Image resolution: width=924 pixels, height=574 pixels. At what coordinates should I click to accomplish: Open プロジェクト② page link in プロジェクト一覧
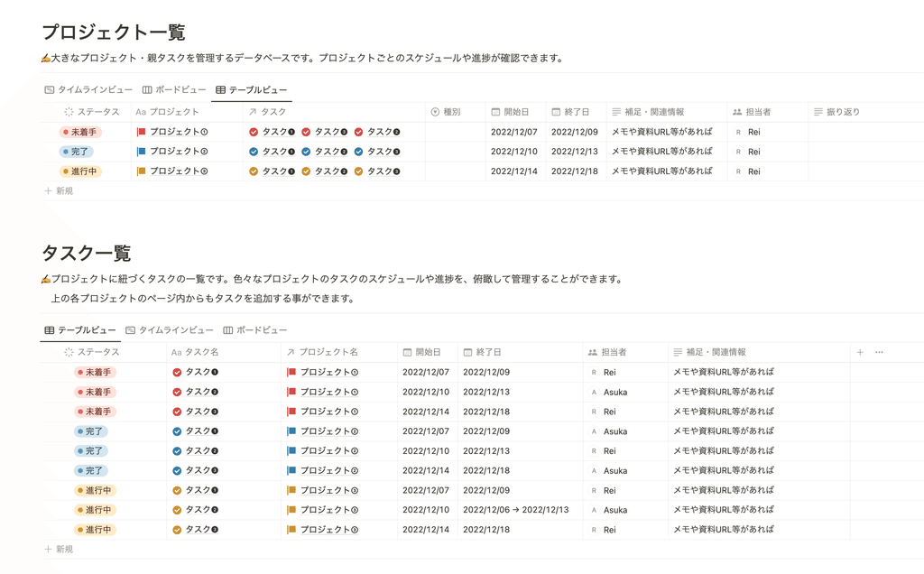179,152
